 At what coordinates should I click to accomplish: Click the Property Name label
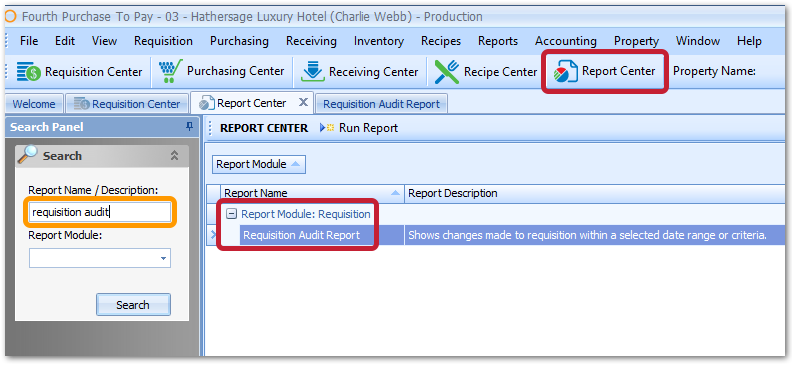(714, 71)
